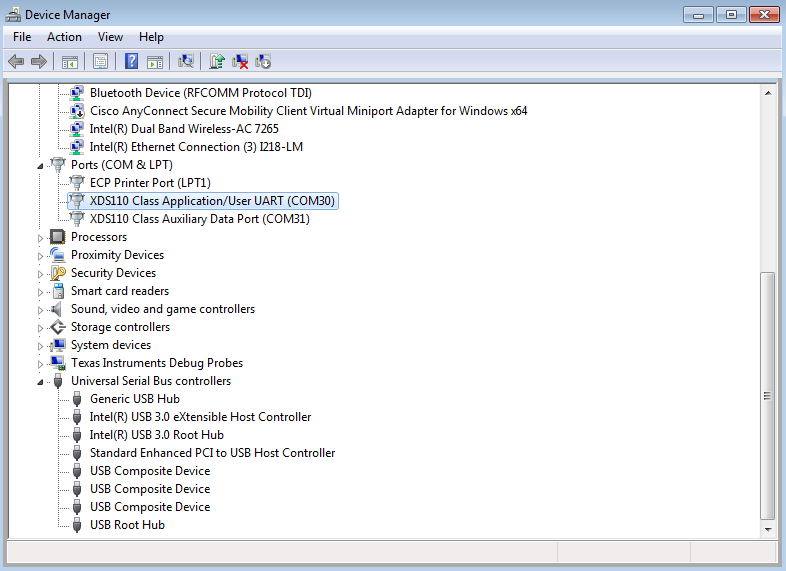Select Intel(R) Dual Band Wireless-AC 7265
The width and height of the screenshot is (786, 571).
[x=184, y=129]
